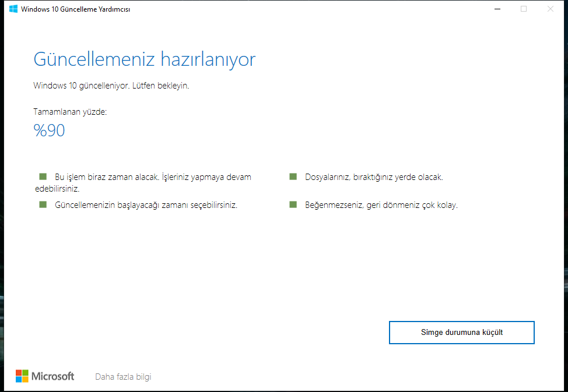568x392 pixels.
Task: Click text Güncellemenizin başlayacağı zamanı seçebilirsiniz.
Action: click(x=146, y=205)
